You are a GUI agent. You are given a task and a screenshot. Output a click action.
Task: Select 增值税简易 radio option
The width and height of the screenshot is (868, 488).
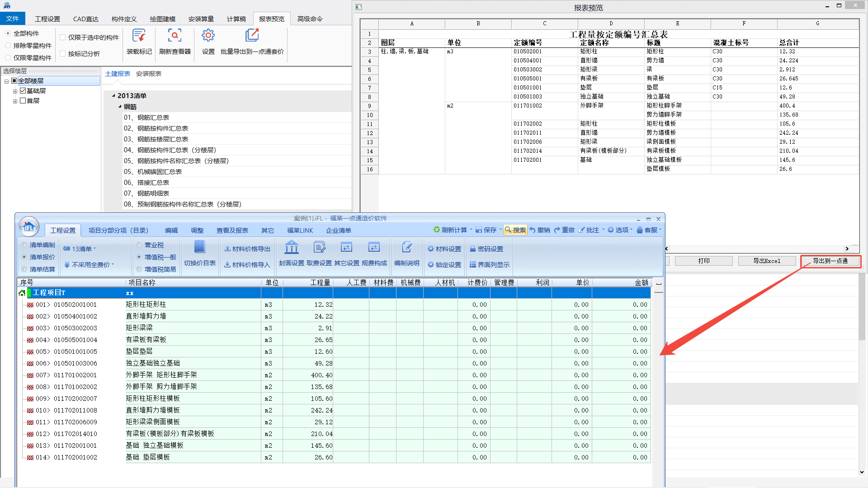pos(139,269)
